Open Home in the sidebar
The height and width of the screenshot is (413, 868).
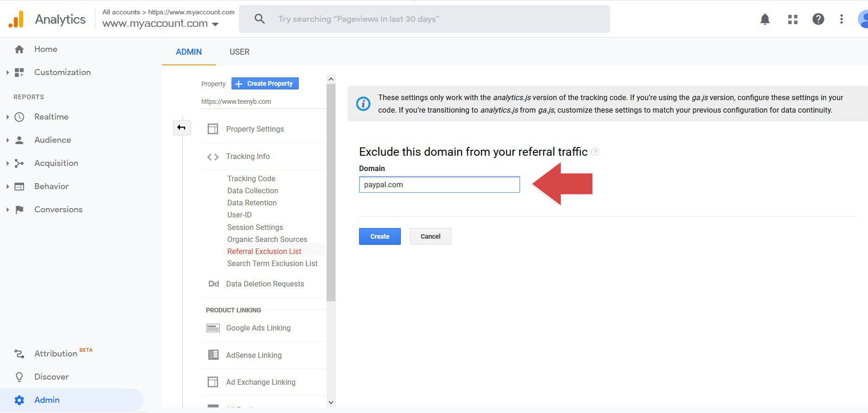pos(46,49)
